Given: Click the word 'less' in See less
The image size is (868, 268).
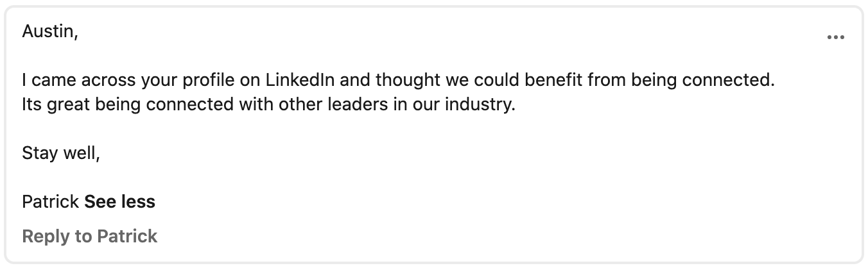Looking at the screenshot, I should point(139,202).
